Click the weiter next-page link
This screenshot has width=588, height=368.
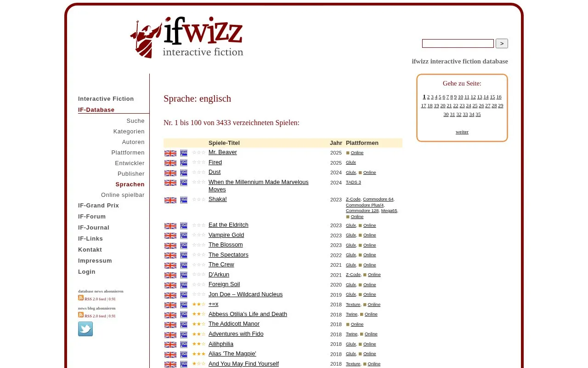462,132
